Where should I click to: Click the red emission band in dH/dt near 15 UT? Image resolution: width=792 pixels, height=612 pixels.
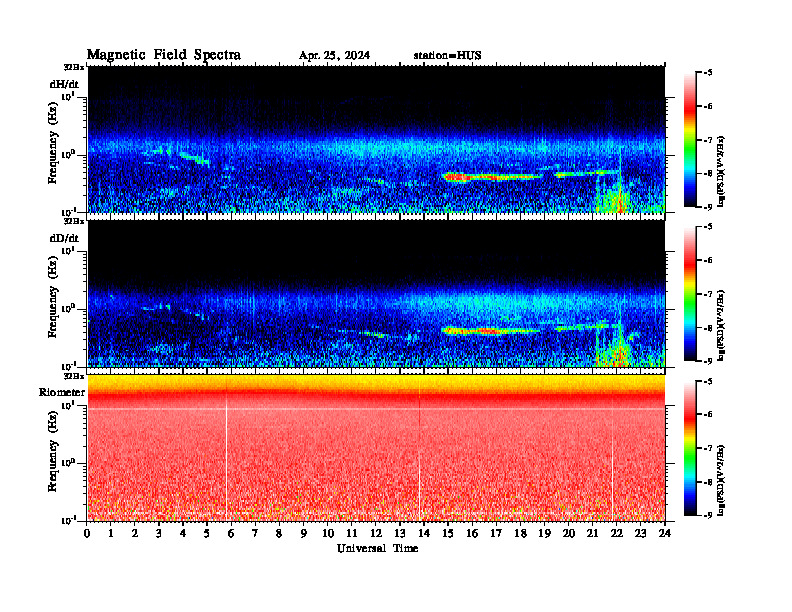pyautogui.click(x=456, y=177)
